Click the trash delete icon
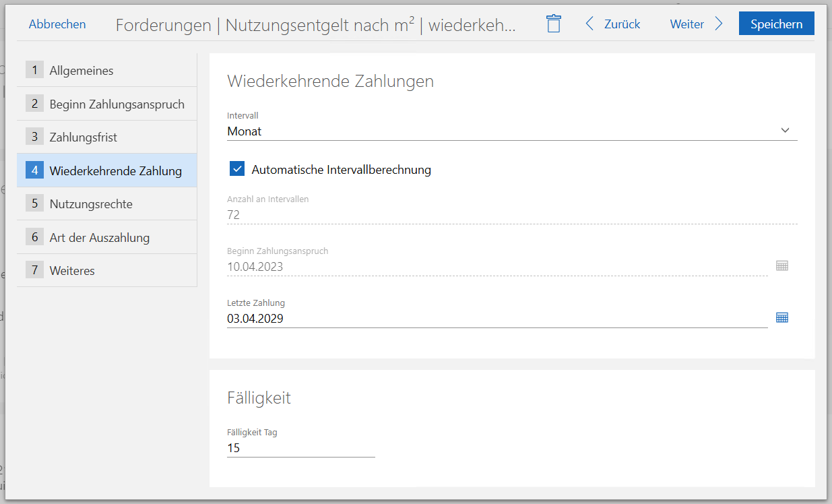Viewport: 832px width, 504px height. click(553, 24)
